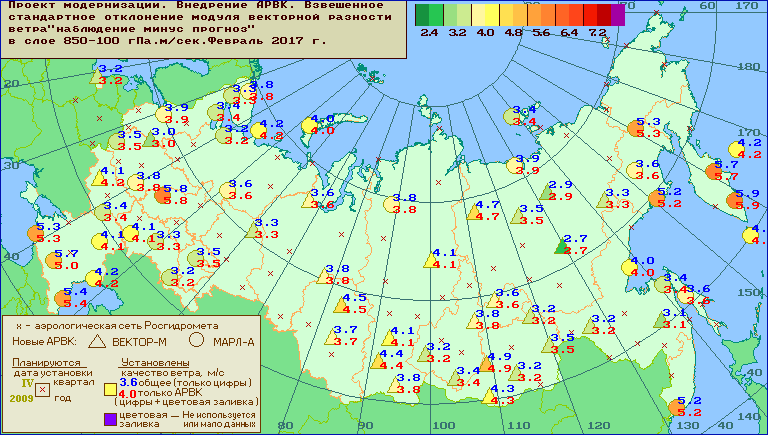
Task: Click the boxed red cross planned-station symbol
Action: coord(43,389)
